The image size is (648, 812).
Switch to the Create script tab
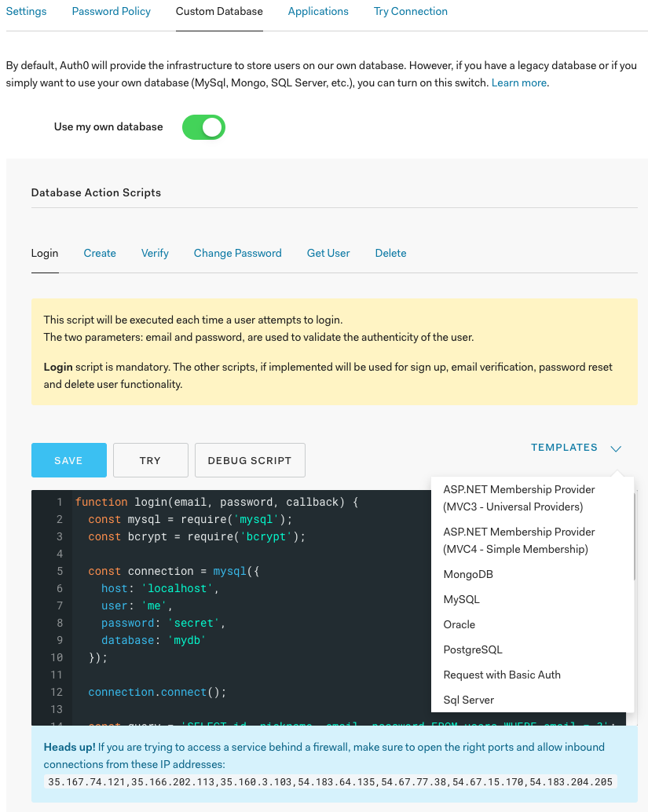click(100, 253)
